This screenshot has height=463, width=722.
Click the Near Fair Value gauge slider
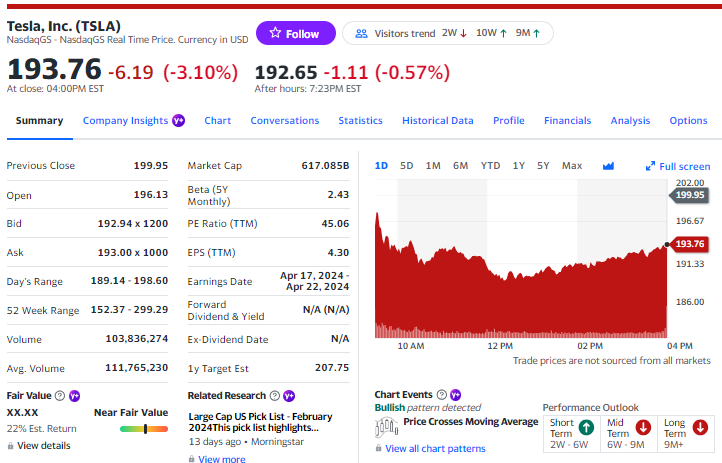point(144,429)
